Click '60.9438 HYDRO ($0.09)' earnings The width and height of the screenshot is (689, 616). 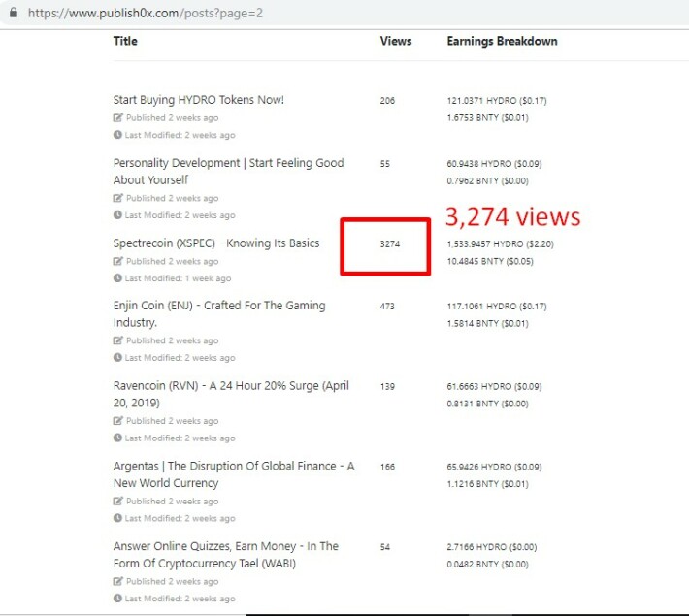494,164
